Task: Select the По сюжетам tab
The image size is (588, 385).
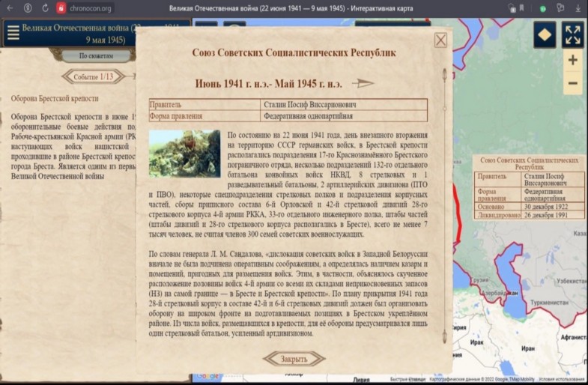Action: 97,55
